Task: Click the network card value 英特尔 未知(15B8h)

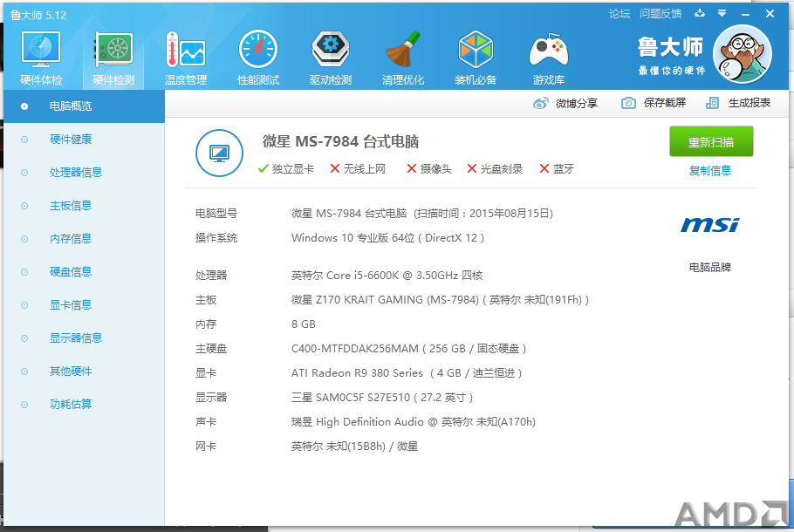Action: pyautogui.click(x=354, y=447)
